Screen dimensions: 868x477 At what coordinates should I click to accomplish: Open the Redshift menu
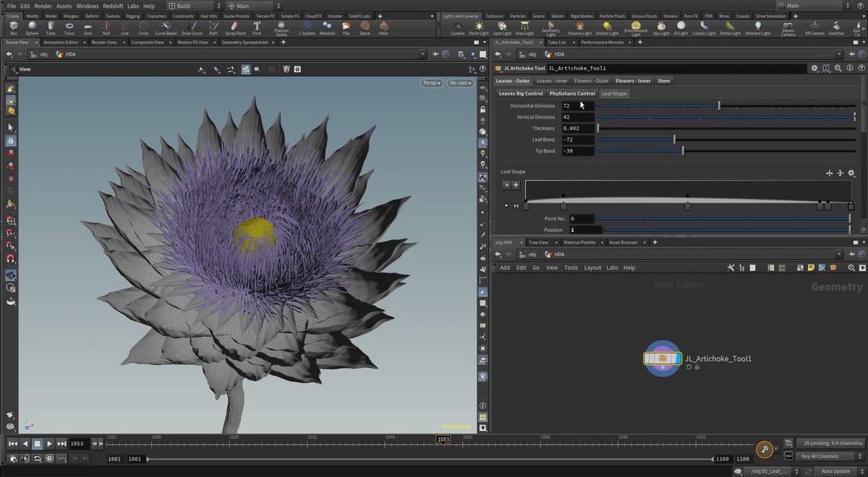113,6
